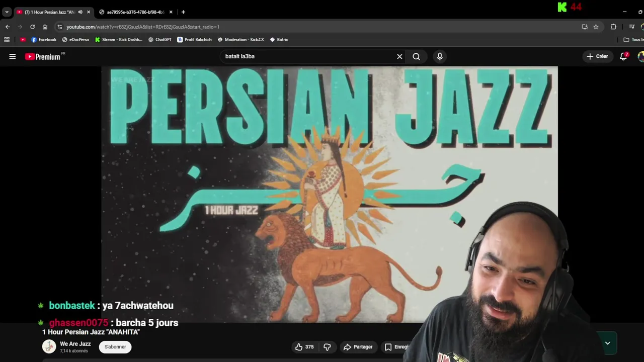Open We Are Jazz channel name
This screenshot has height=362, width=644.
[x=75, y=344]
